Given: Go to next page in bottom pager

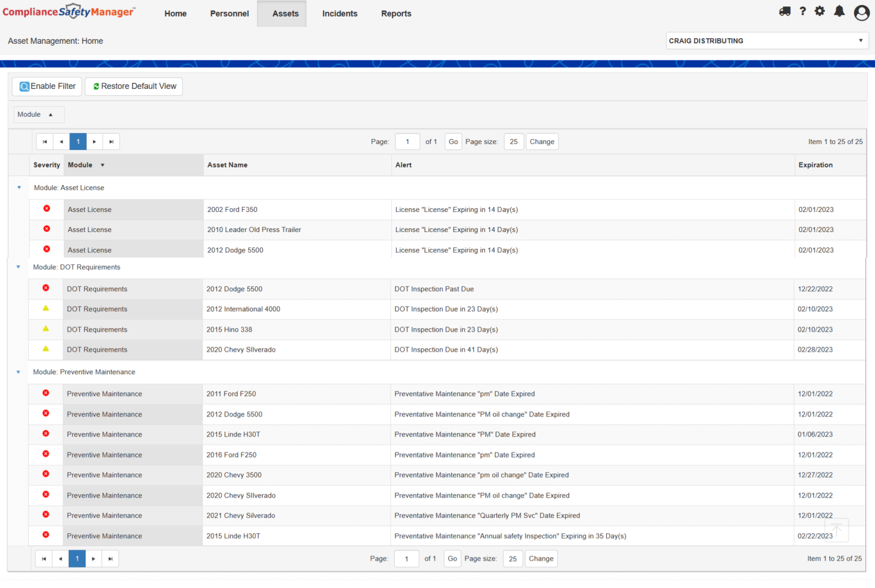Looking at the screenshot, I should click(93, 559).
